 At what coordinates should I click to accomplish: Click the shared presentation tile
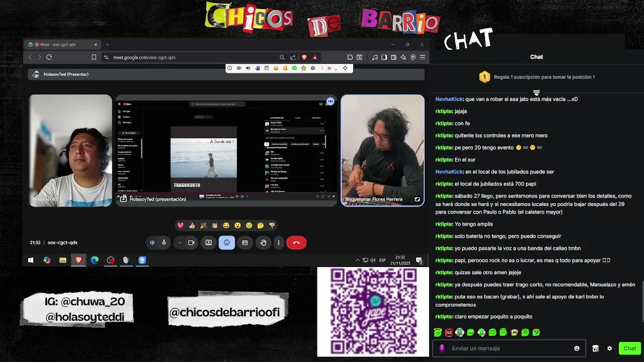(x=226, y=150)
